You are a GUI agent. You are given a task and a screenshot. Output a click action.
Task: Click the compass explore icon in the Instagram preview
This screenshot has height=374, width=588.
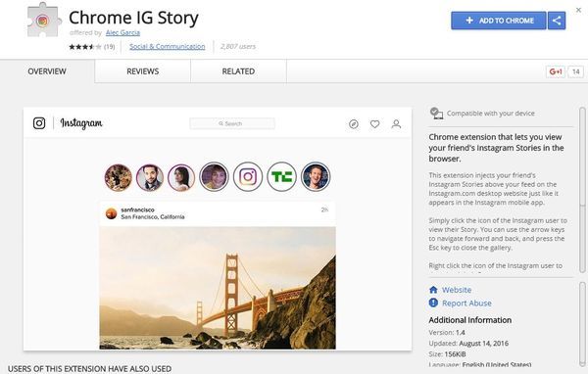point(354,124)
